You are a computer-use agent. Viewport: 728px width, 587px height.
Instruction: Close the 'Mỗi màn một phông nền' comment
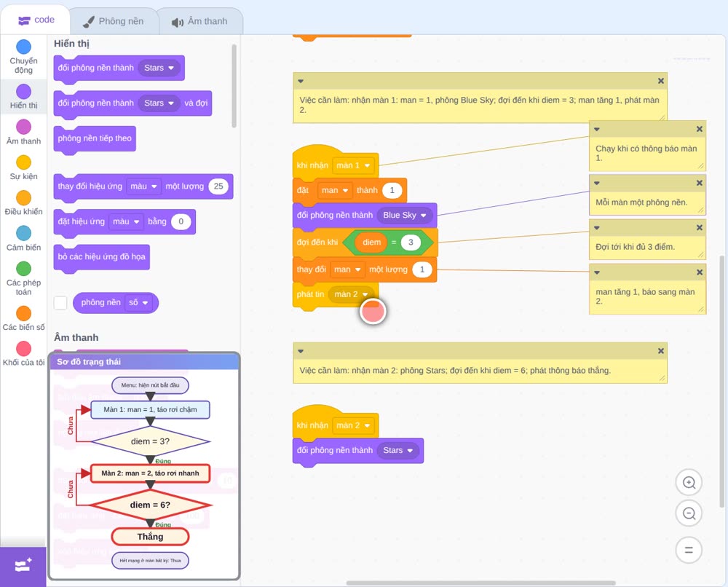[699, 183]
